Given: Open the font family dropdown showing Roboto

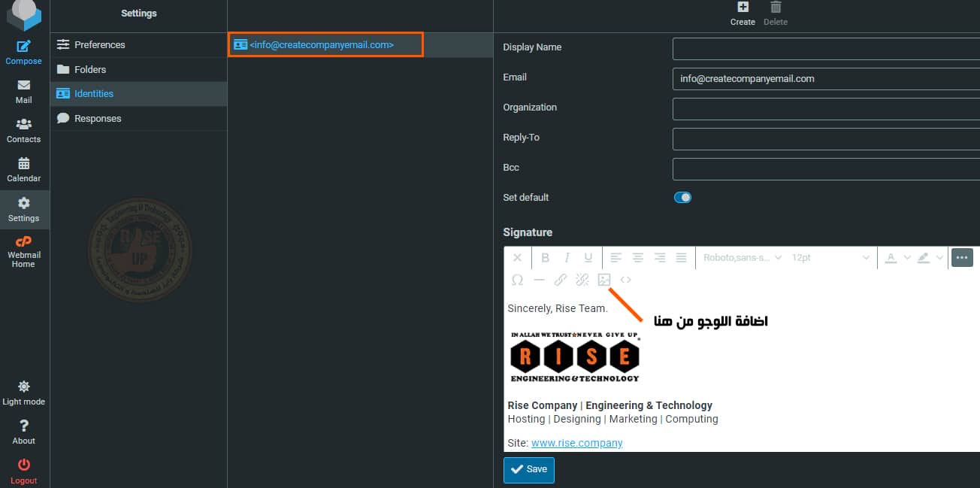Looking at the screenshot, I should pyautogui.click(x=743, y=258).
